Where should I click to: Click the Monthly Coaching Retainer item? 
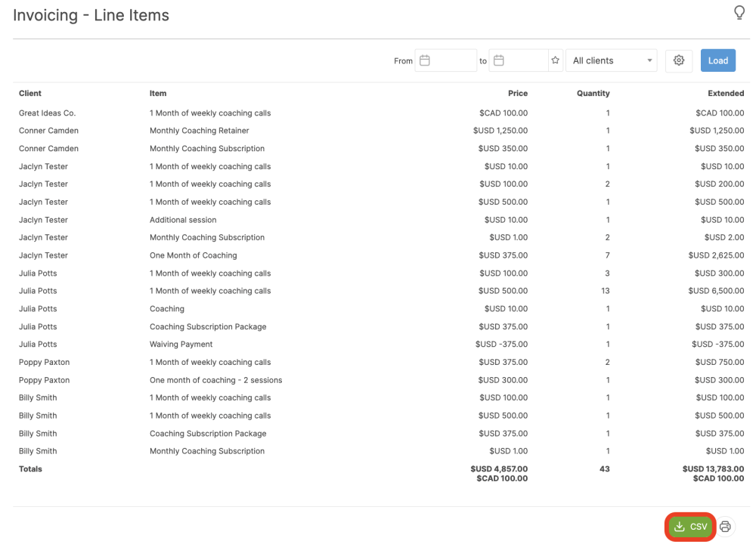199,131
